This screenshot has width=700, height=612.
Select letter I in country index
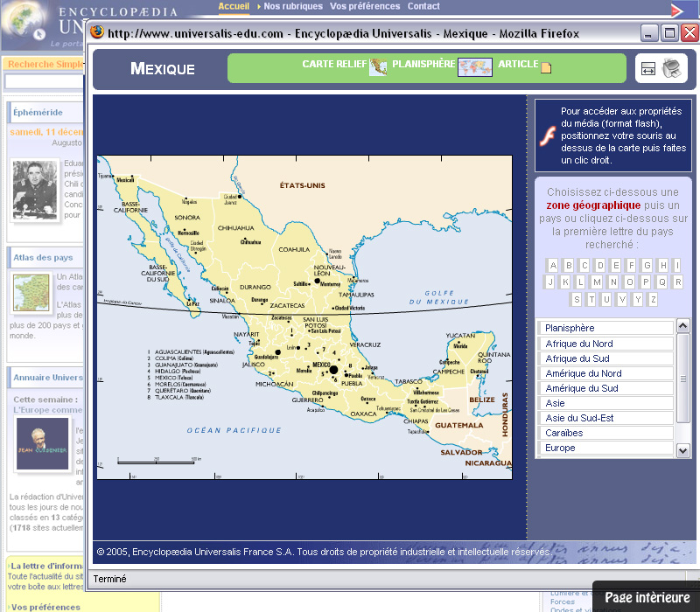coord(677,266)
